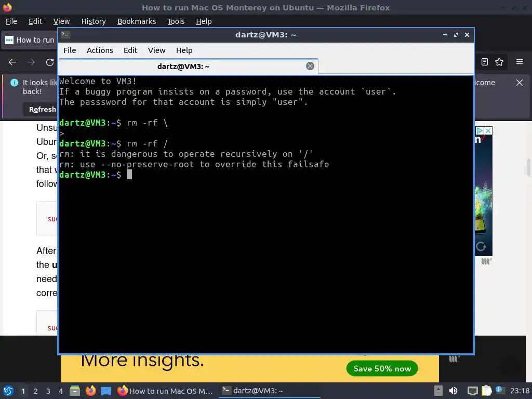Switch to Firefox window in taskbar

pos(165,391)
